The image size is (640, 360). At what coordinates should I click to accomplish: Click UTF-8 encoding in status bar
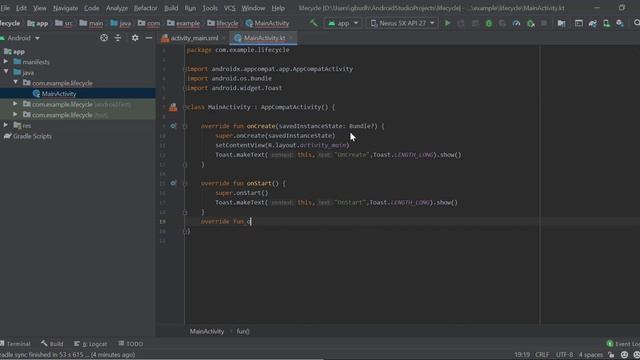[x=564, y=355]
